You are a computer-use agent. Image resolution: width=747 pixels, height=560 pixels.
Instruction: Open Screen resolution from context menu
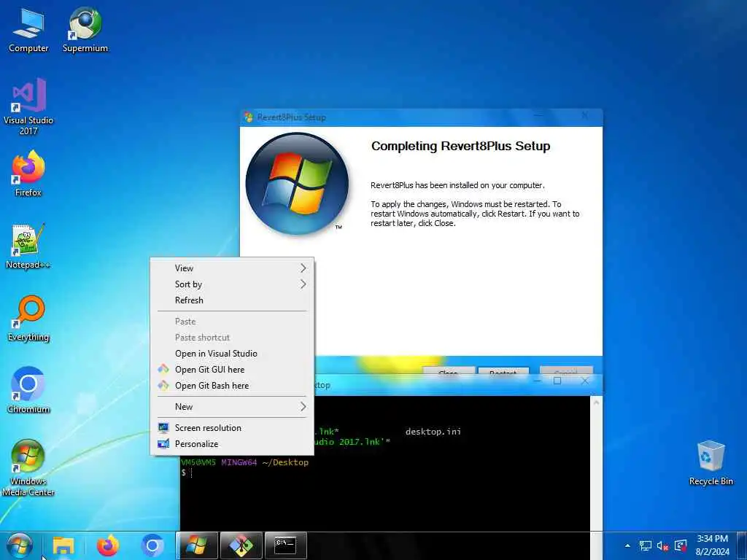click(232, 427)
